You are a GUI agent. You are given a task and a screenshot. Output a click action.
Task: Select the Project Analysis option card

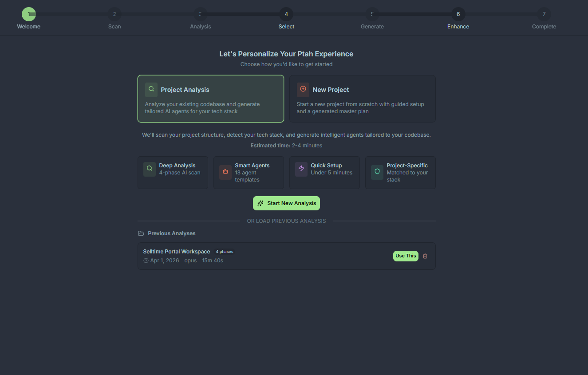pos(210,99)
